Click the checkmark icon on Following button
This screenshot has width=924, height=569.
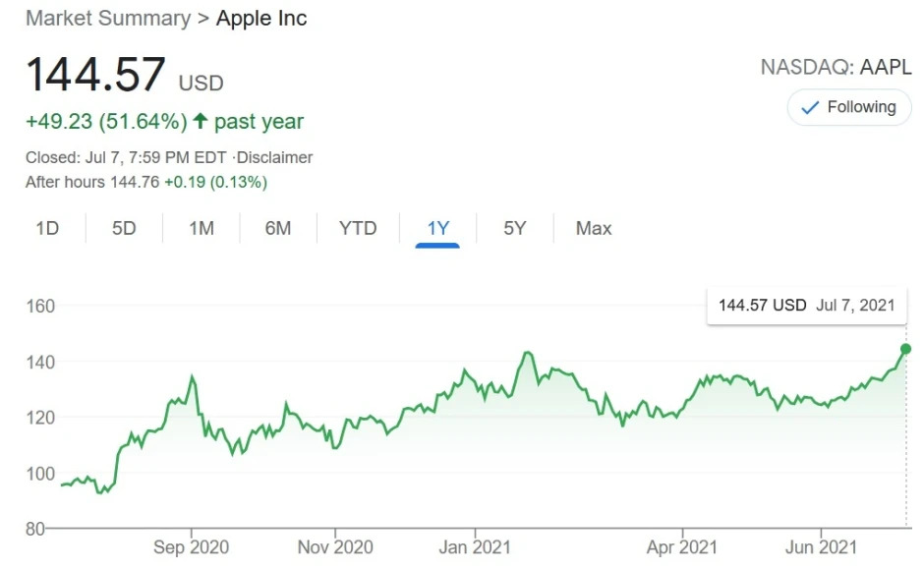pos(809,106)
